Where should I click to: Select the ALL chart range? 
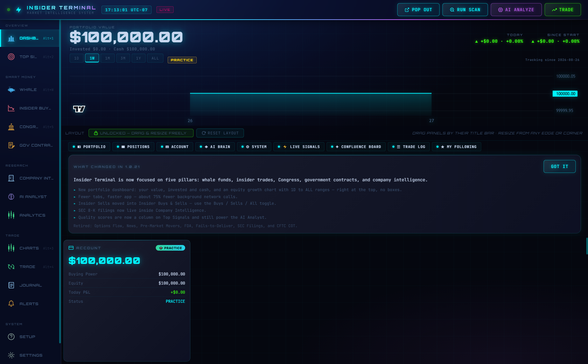(155, 58)
